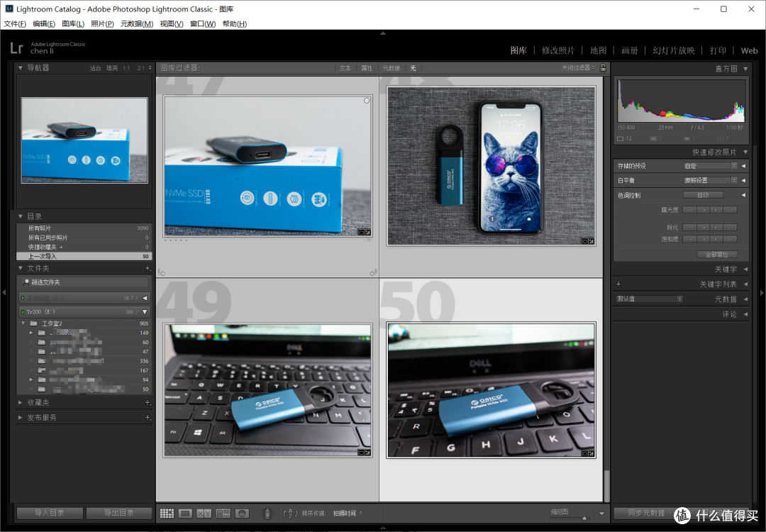Click 自动 tone button
Image resolution: width=766 pixels, height=532 pixels.
(702, 195)
